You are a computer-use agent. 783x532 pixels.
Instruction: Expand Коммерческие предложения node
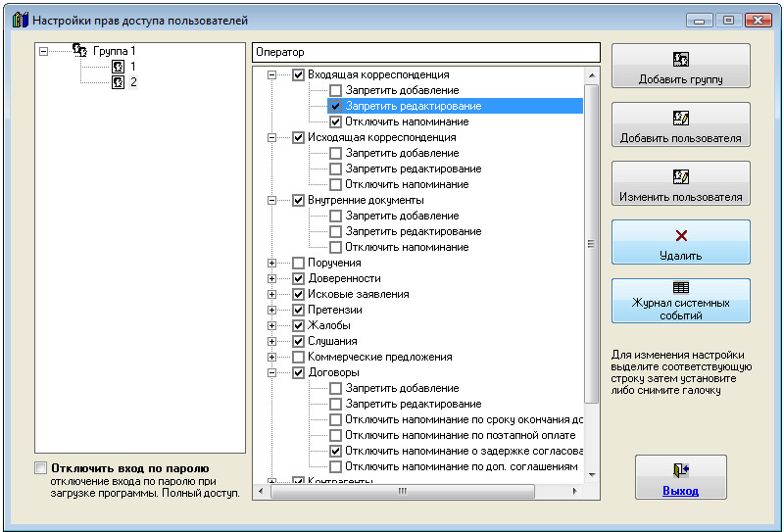(x=271, y=357)
